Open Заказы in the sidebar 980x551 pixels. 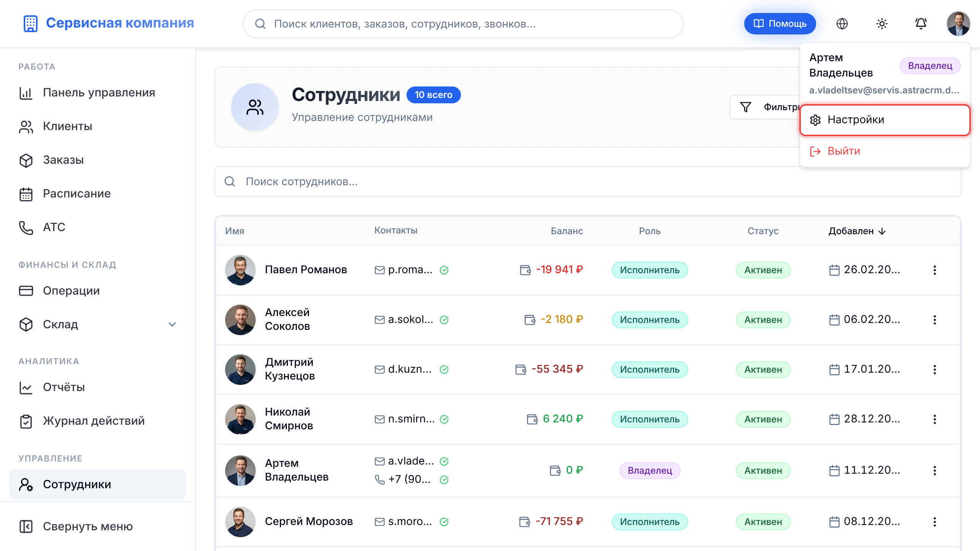pos(98,160)
